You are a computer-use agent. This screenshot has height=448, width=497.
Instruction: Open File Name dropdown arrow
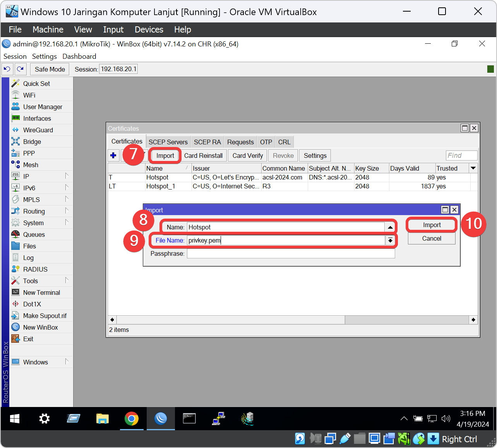(390, 240)
